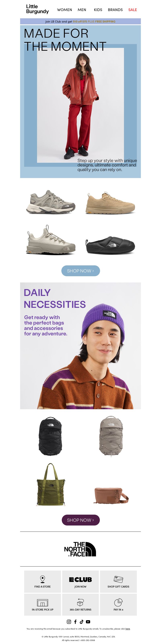Open the Instagram icon in footer
Image resolution: width=161 pixels, height=644 pixels.
(69, 621)
